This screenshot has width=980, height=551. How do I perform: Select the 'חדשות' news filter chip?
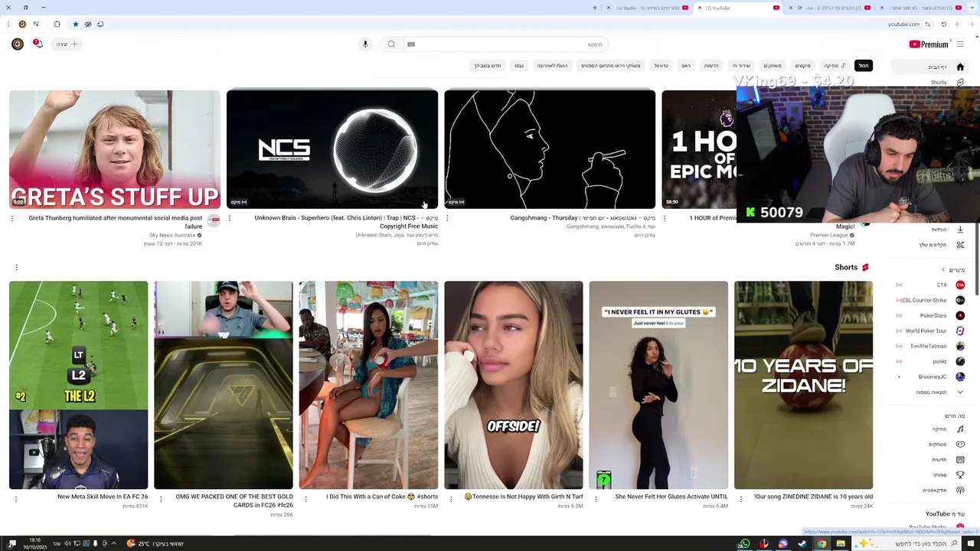711,66
